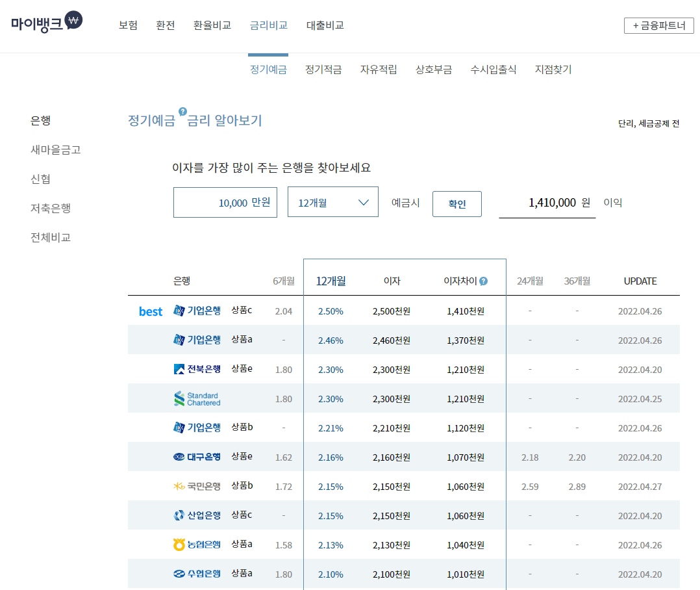Click the 수협은행 logo
This screenshot has height=590, width=700.
click(197, 574)
